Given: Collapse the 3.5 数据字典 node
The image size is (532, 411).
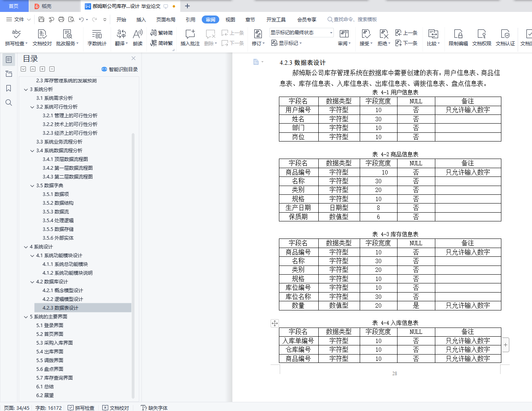Looking at the screenshot, I should 32,186.
